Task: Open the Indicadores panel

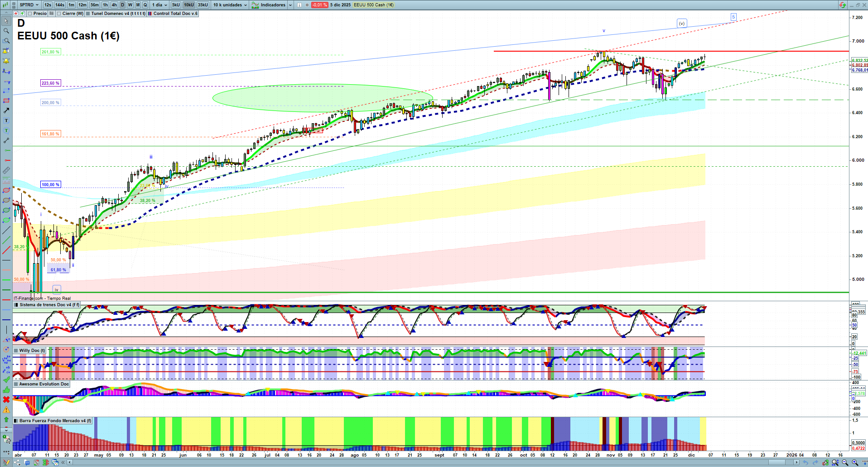Action: (x=269, y=5)
